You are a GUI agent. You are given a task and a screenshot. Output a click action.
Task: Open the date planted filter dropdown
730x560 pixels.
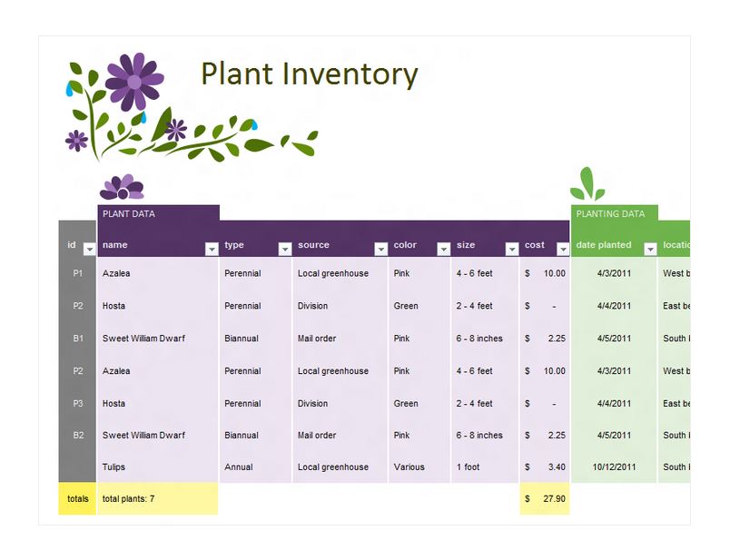[650, 247]
